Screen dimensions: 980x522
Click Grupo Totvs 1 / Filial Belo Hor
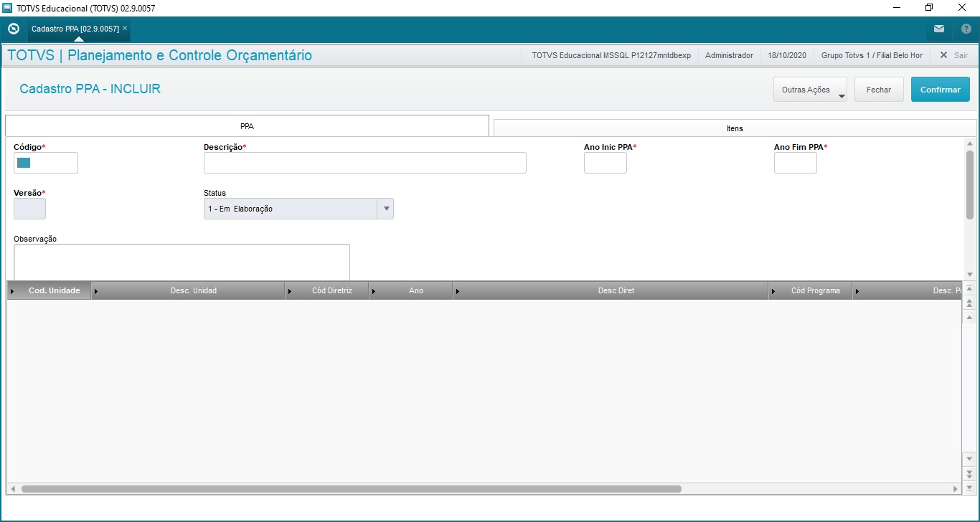(x=872, y=55)
